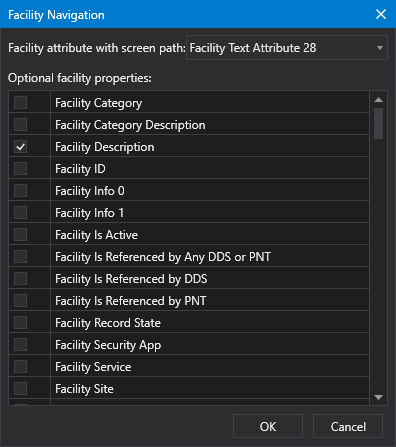Select the Facility Record State text row
396x447 pixels.
[210, 323]
